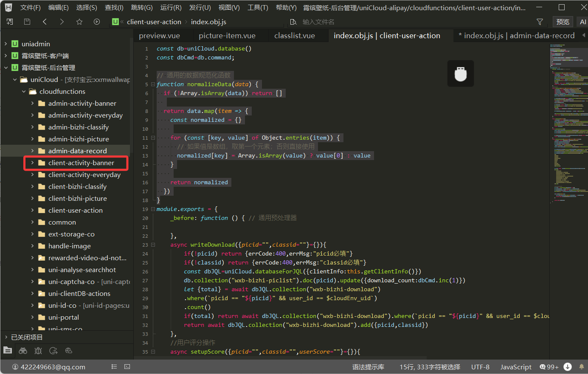Click the filter funnel icon
The image size is (588, 374).
click(x=540, y=22)
